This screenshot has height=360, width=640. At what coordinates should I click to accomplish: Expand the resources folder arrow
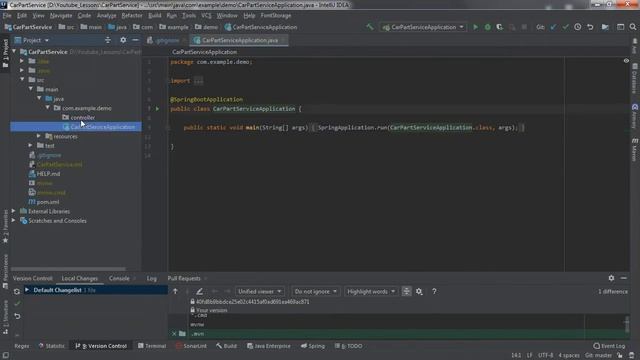coord(39,136)
